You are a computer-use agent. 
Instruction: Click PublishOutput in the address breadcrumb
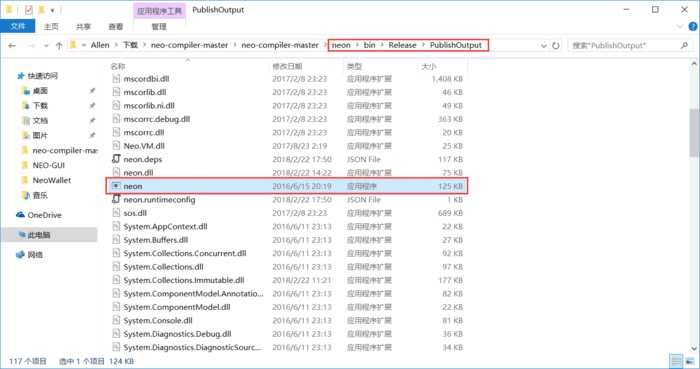(x=456, y=46)
